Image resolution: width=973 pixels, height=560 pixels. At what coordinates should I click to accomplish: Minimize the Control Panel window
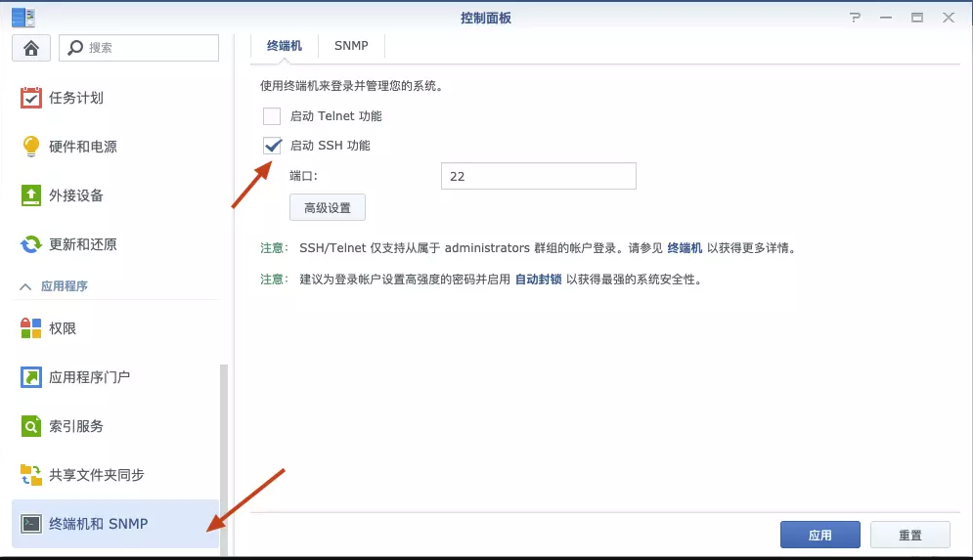(x=886, y=18)
